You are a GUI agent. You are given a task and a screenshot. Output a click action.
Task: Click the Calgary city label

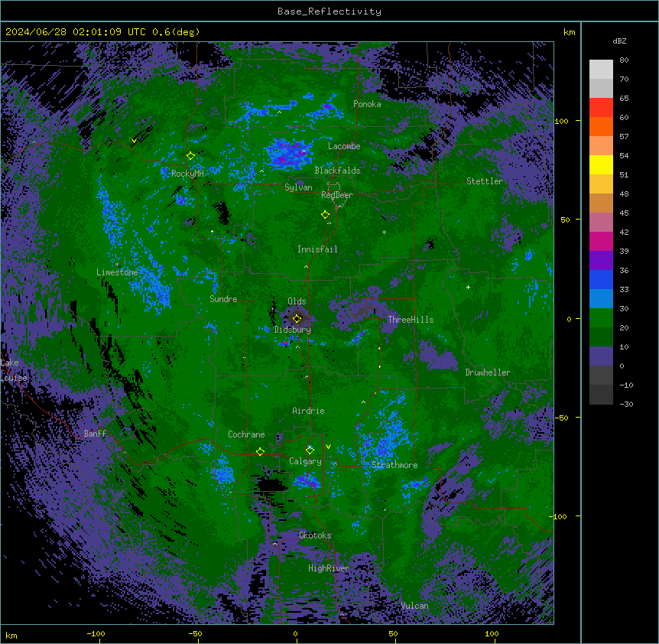pyautogui.click(x=305, y=461)
